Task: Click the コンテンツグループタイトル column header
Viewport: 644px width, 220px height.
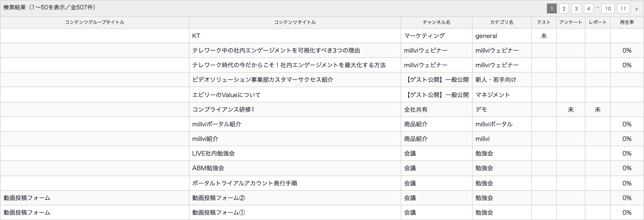Action: (95, 22)
